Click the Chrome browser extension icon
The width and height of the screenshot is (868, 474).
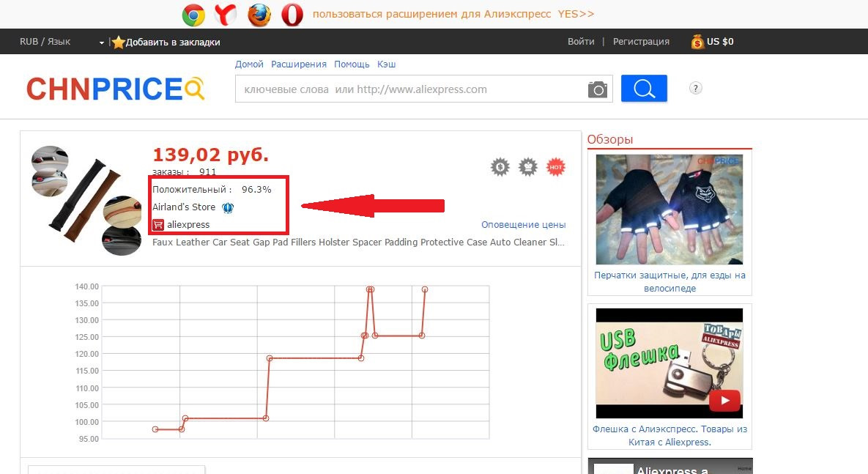coord(193,15)
